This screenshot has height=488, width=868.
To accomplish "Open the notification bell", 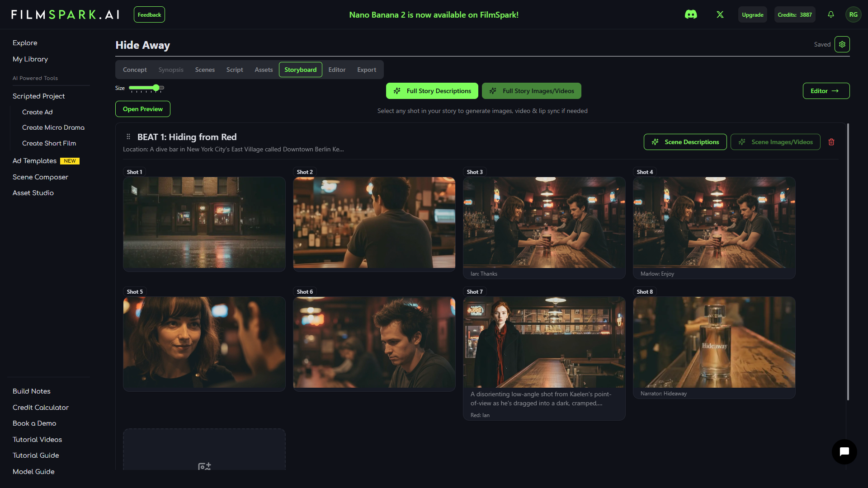I will [830, 14].
